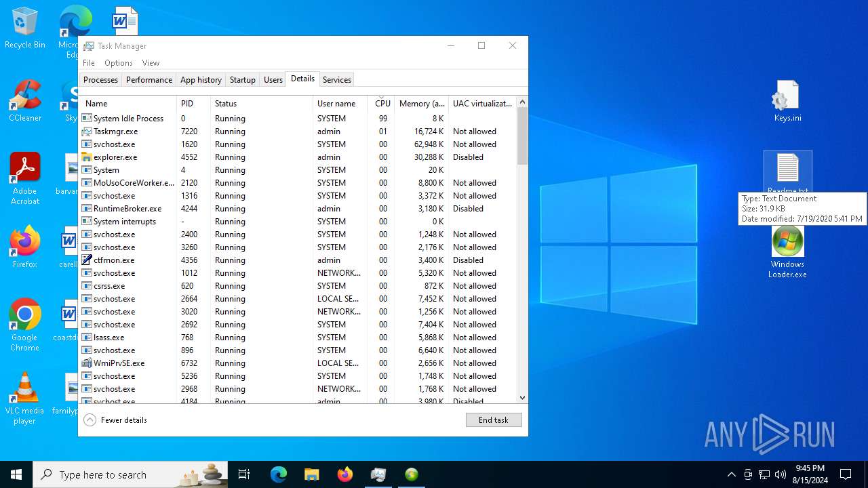This screenshot has height=488, width=868.
Task: Switch to the Users tab
Action: [273, 80]
